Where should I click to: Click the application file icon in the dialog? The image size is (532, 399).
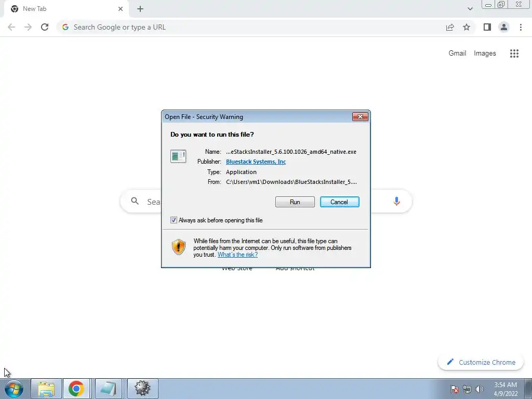[x=178, y=156]
